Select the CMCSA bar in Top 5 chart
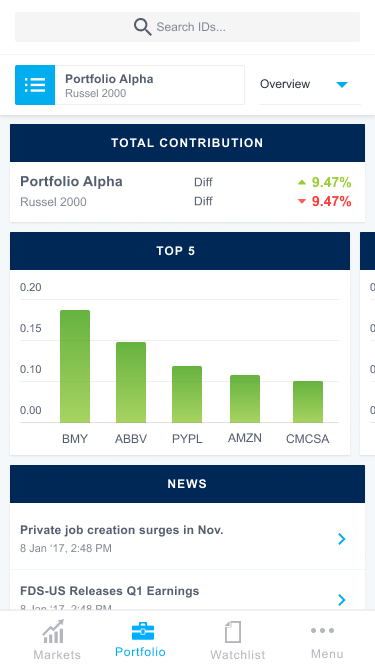375x667 pixels. [x=308, y=402]
